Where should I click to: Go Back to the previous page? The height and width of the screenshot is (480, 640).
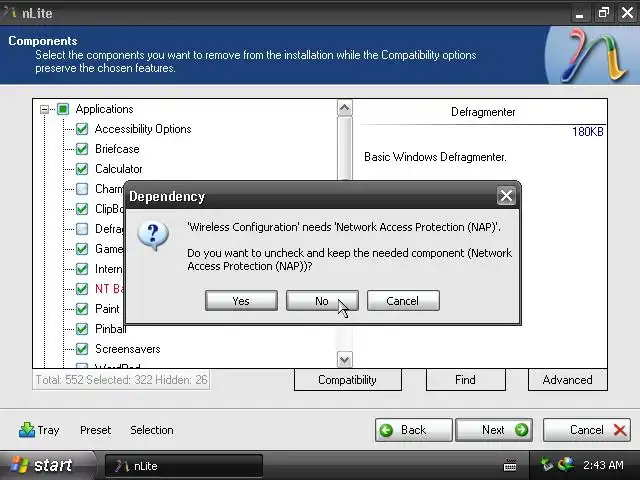pyautogui.click(x=413, y=430)
